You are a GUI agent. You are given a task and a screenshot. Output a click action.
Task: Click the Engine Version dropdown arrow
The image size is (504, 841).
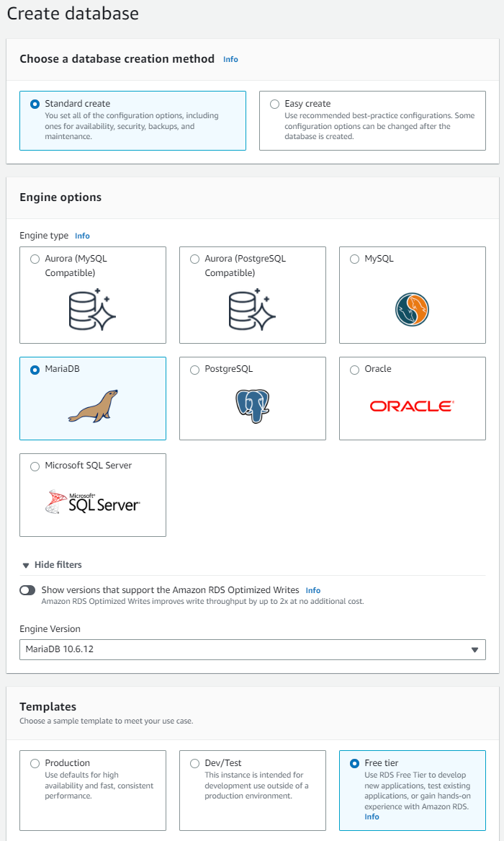[x=474, y=649]
